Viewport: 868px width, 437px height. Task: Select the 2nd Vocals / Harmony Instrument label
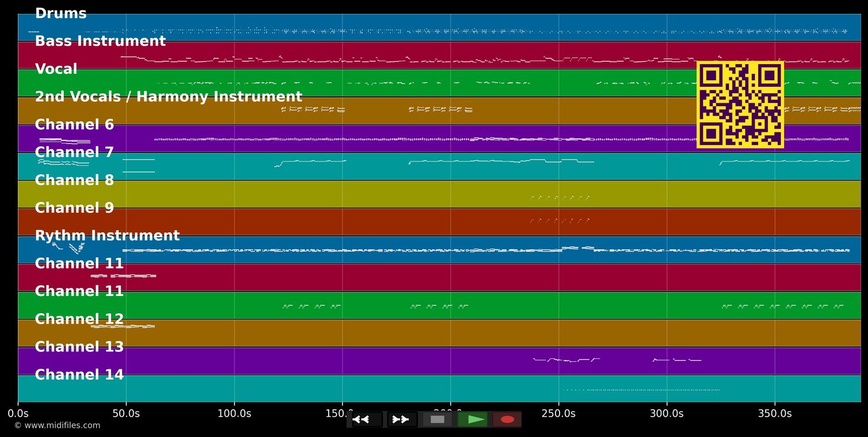click(168, 97)
